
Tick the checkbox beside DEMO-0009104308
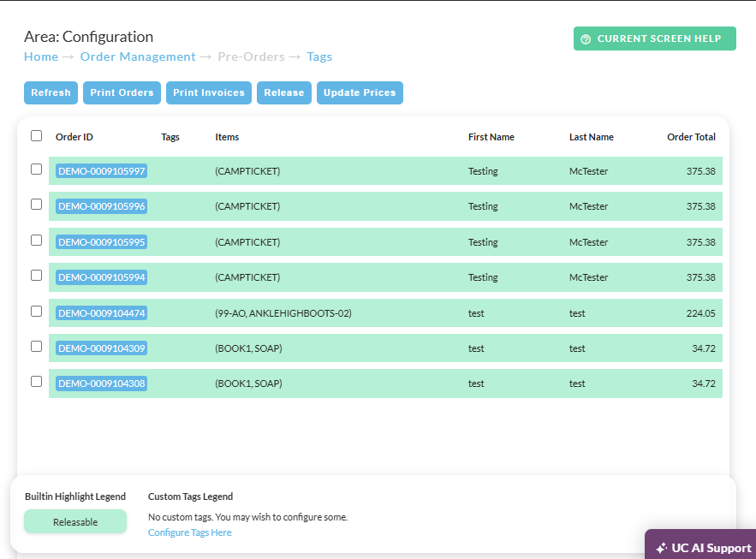(x=36, y=382)
